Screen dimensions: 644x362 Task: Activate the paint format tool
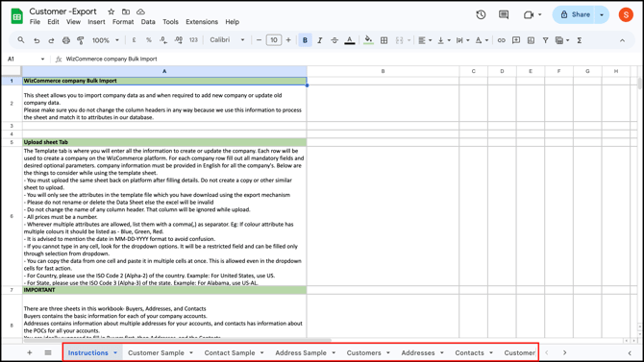[x=81, y=40]
